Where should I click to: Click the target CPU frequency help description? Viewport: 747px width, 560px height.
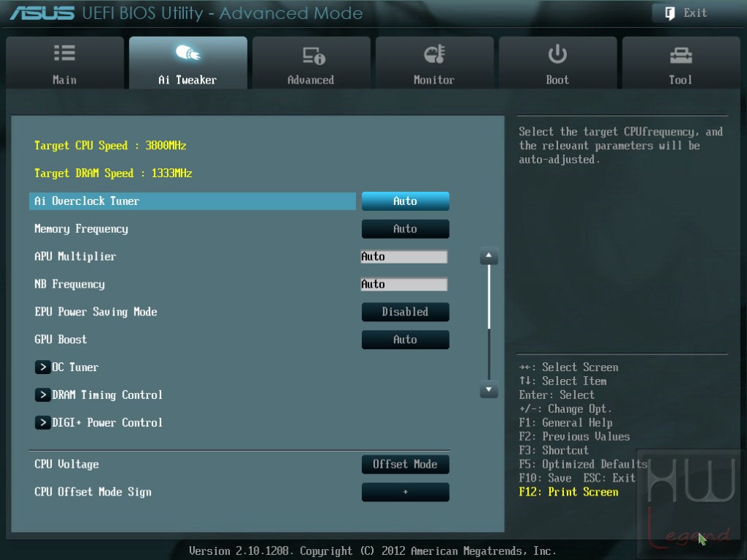pos(621,146)
